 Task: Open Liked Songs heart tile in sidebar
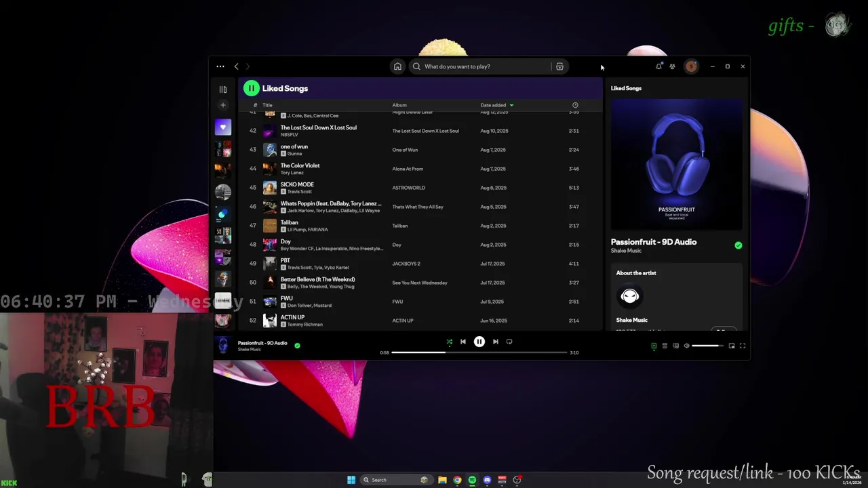[222, 127]
